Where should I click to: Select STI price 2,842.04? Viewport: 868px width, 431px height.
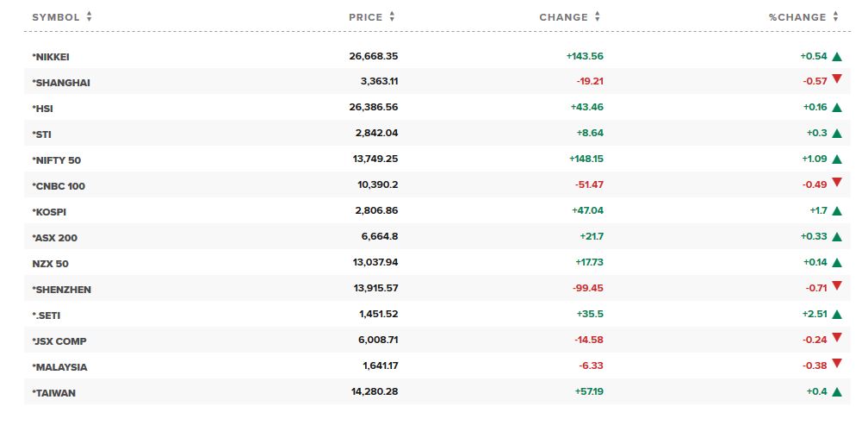pos(377,133)
